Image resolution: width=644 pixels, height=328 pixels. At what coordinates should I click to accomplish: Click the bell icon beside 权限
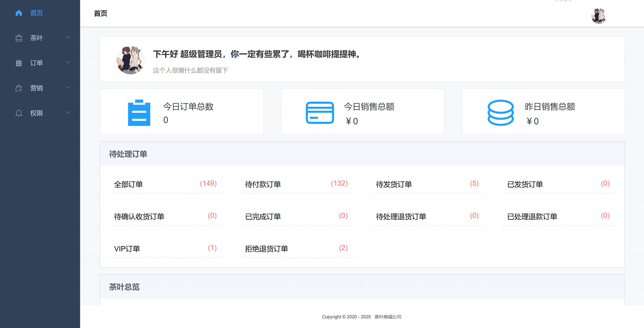click(x=19, y=113)
